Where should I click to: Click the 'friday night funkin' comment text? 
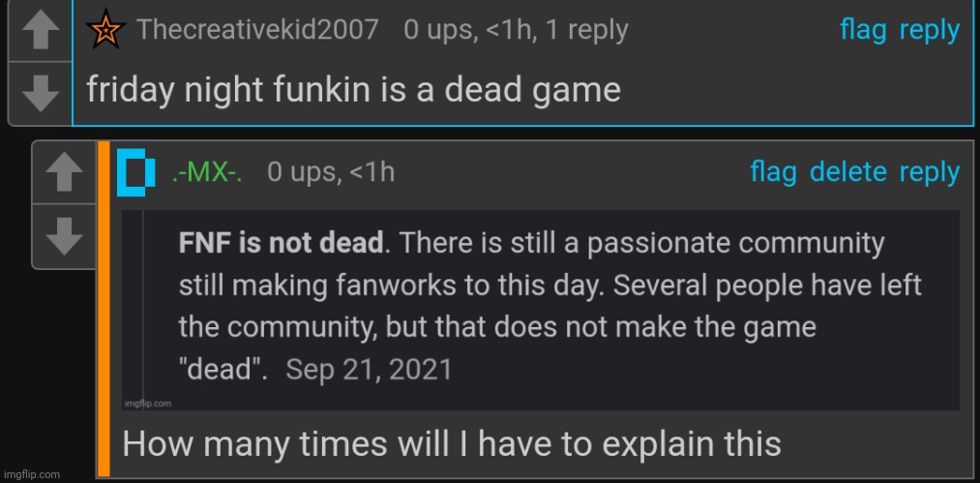point(353,91)
